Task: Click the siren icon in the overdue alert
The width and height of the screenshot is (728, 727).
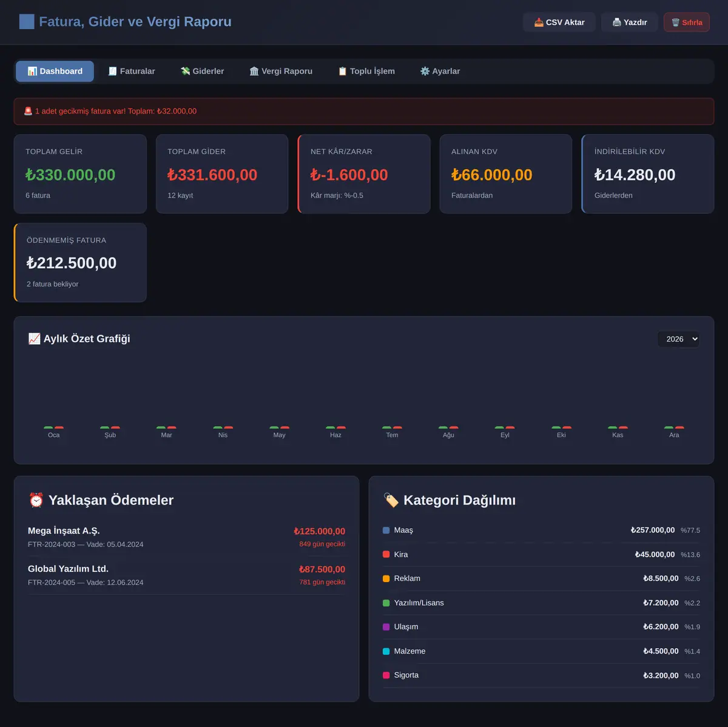Action: pyautogui.click(x=28, y=111)
